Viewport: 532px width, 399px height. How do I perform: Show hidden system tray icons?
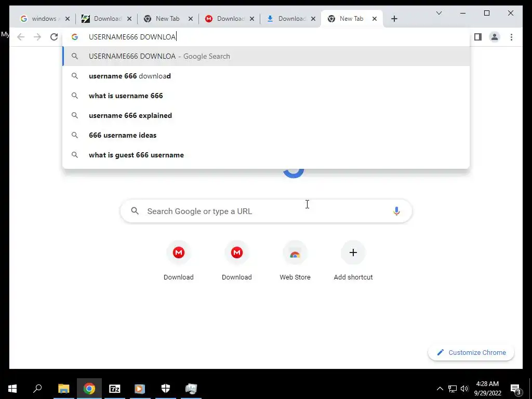pos(440,389)
